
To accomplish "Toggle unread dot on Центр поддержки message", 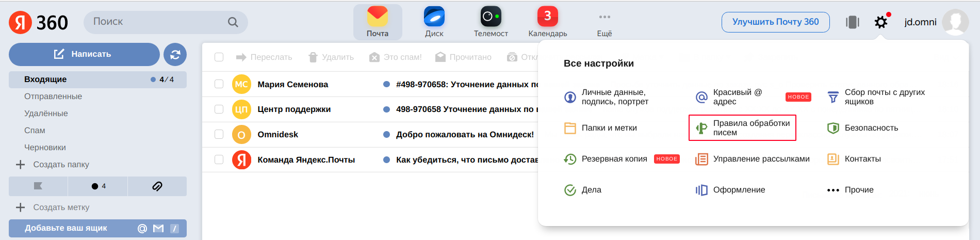I will tap(386, 109).
